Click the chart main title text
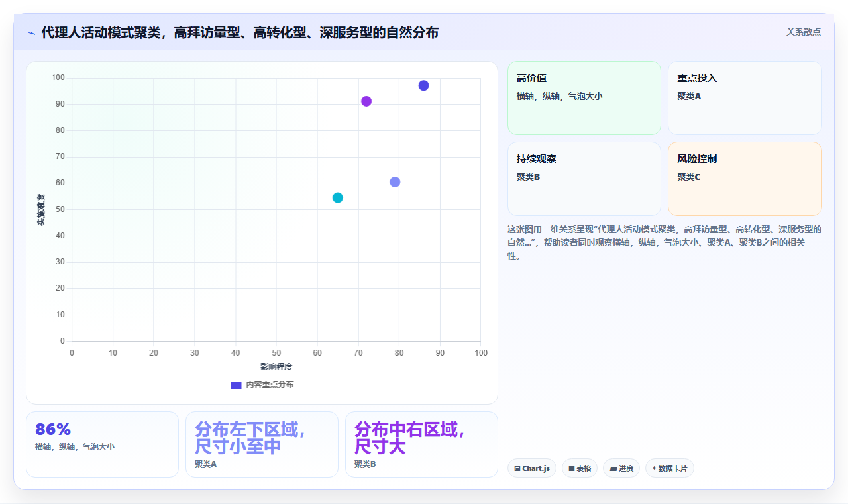This screenshot has height=504, width=848. [x=240, y=32]
